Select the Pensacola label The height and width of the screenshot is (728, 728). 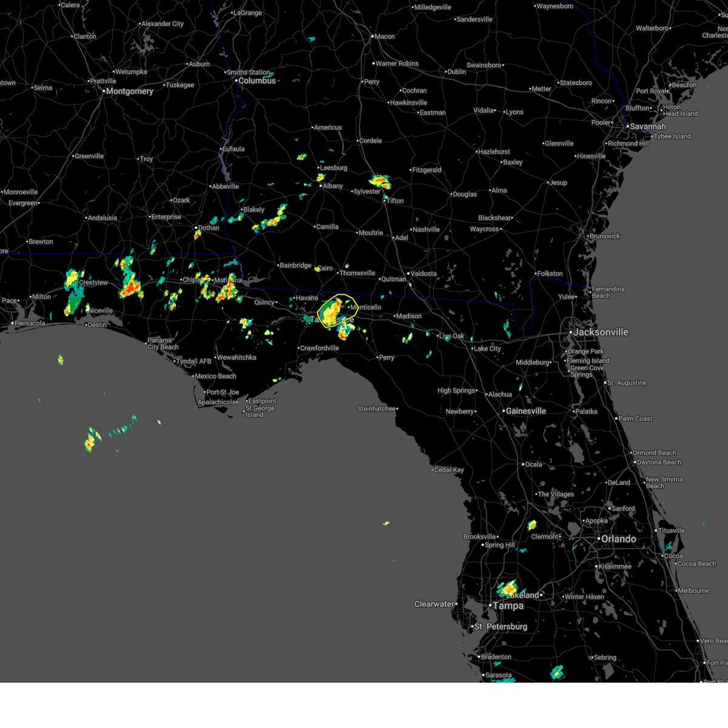pos(30,323)
